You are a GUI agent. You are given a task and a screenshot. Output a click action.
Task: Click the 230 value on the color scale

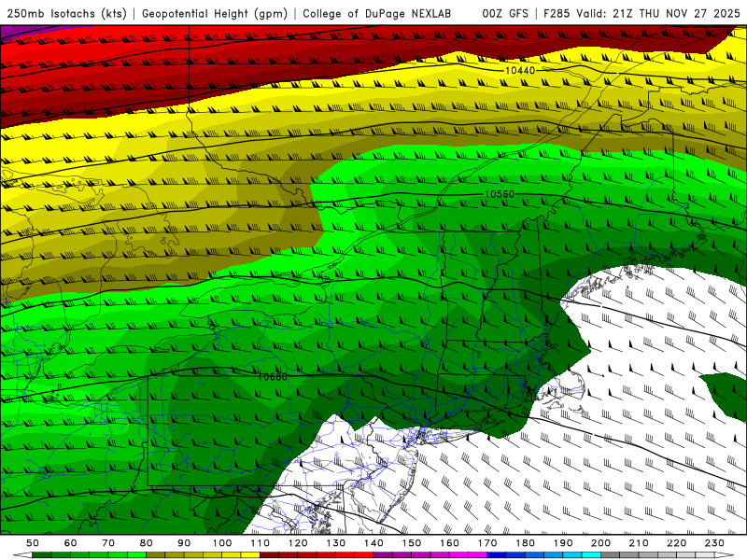point(714,543)
